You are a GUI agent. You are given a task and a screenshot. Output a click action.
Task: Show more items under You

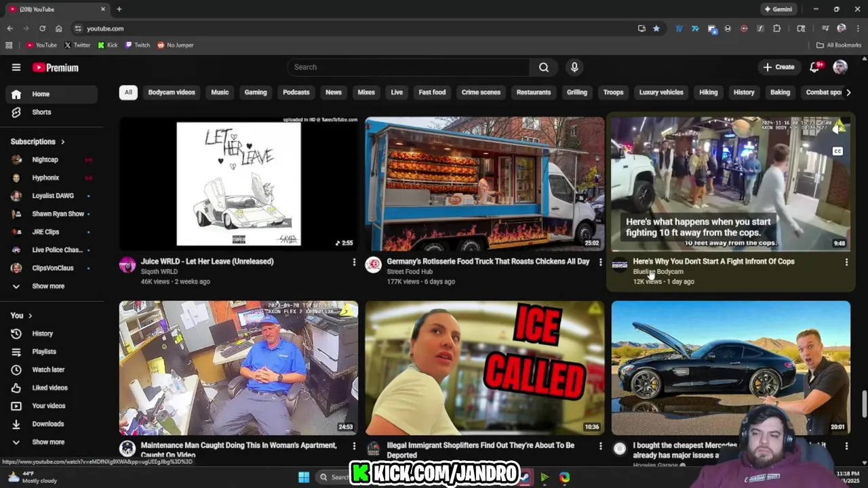(x=52, y=442)
